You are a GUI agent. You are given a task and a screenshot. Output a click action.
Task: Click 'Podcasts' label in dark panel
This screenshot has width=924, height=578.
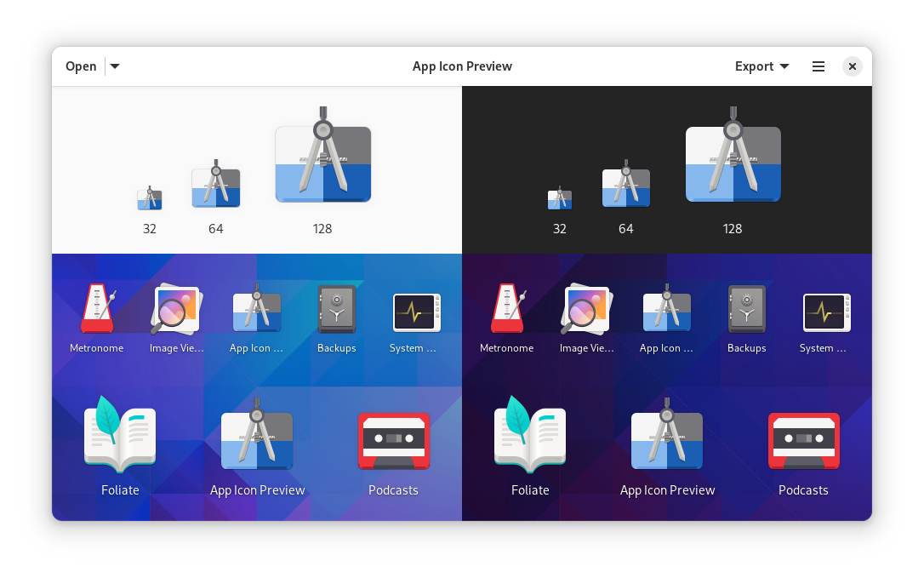click(803, 490)
